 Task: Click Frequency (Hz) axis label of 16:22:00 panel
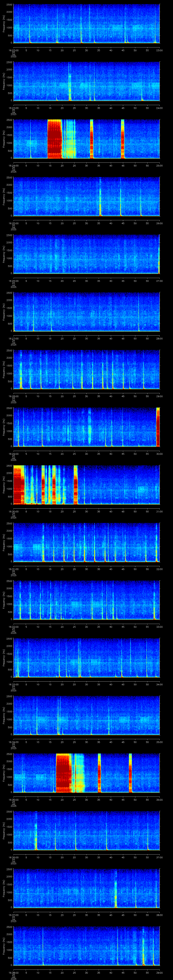coord(4,24)
